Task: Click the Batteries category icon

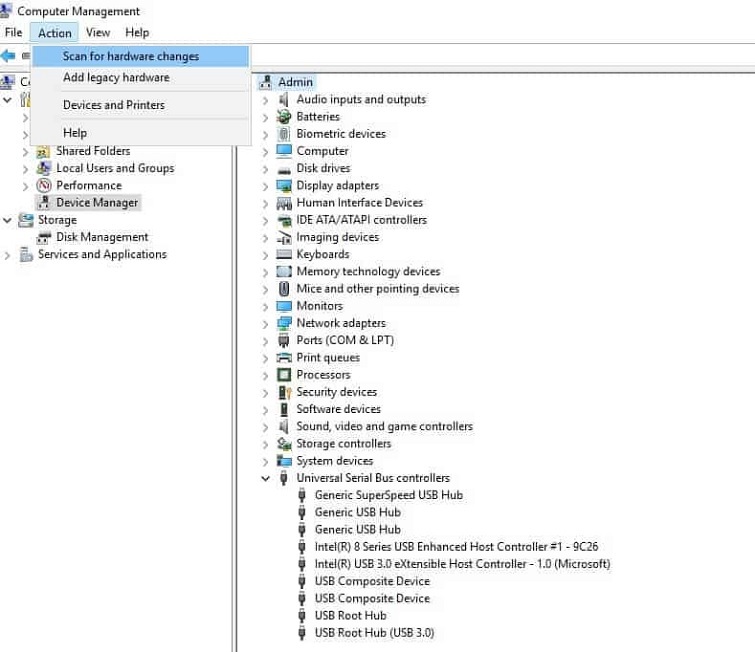Action: tap(284, 117)
